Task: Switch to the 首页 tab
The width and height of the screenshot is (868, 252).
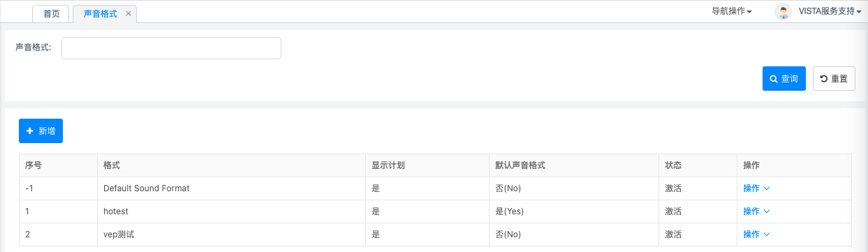Action: pos(51,14)
